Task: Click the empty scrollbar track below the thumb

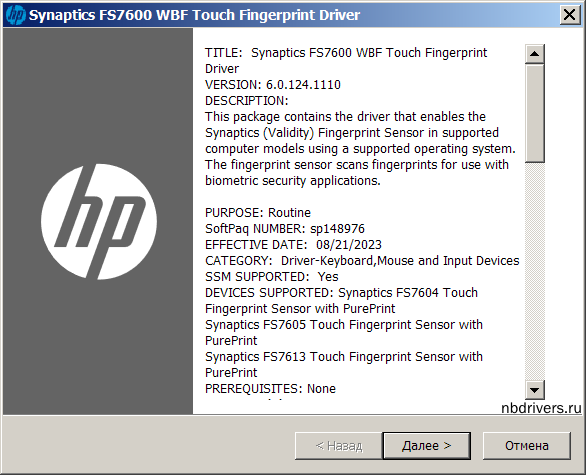Action: [x=534, y=271]
